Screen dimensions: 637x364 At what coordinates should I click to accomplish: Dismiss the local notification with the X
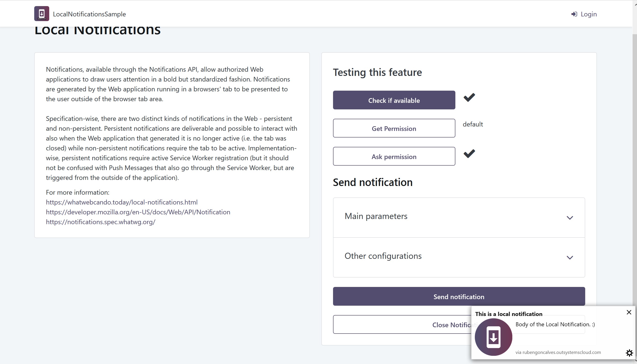[629, 312]
